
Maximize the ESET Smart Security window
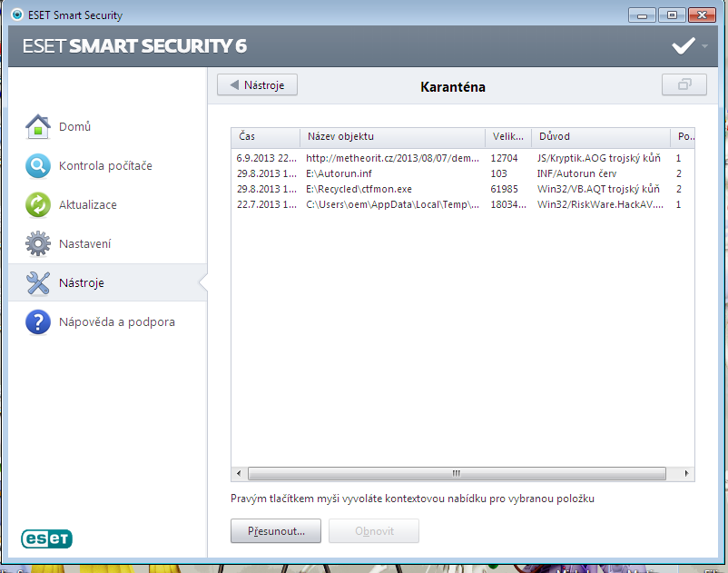point(672,15)
